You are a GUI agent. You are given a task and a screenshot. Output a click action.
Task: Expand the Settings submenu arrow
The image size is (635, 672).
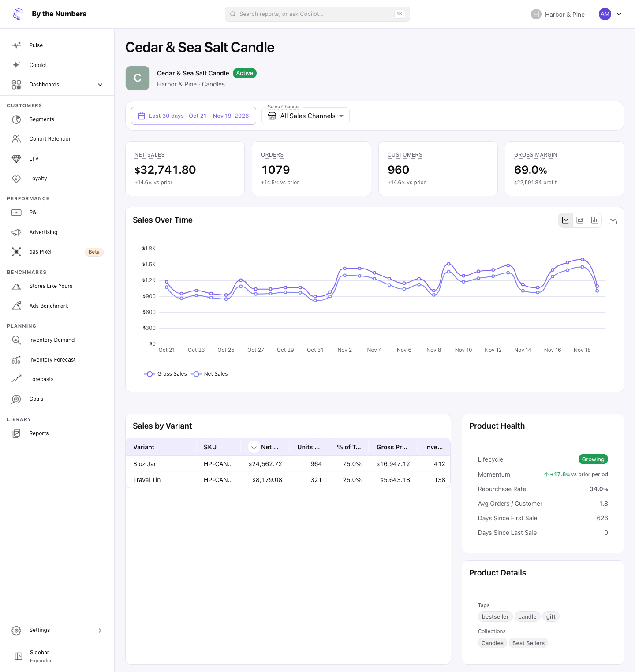(100, 631)
